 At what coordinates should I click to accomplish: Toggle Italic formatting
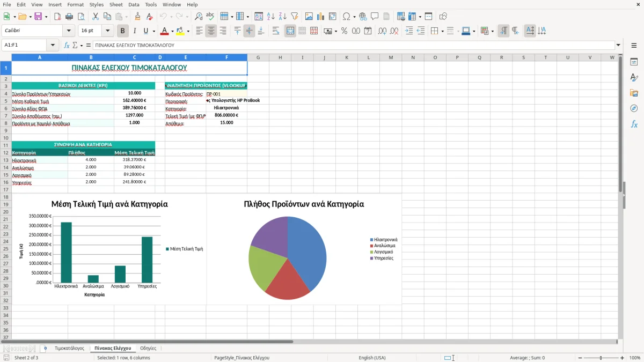coord(134,31)
